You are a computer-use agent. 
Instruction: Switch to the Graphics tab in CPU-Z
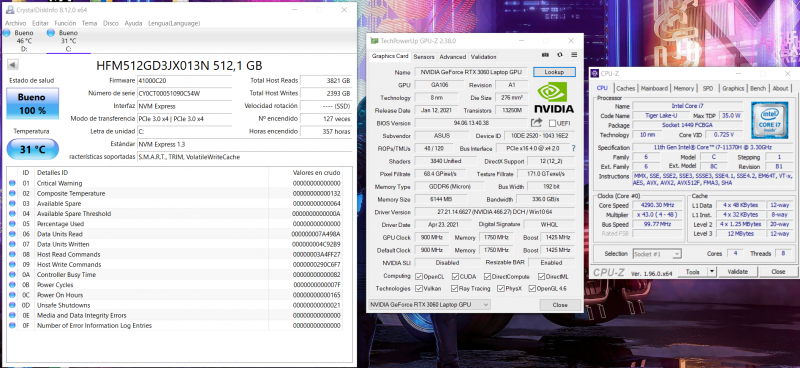(x=733, y=88)
